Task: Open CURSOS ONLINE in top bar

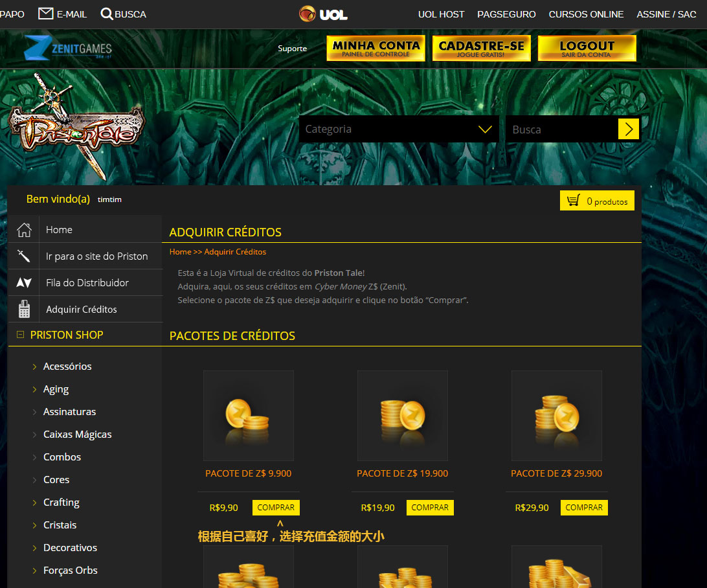Action: (x=586, y=14)
